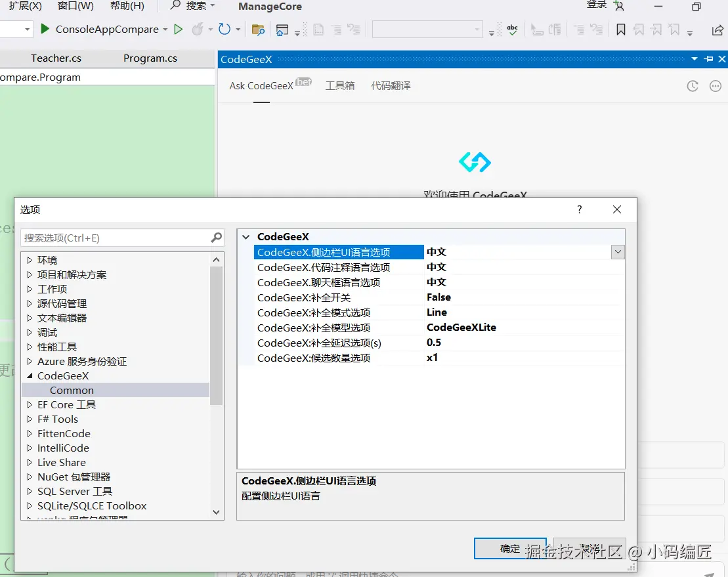728x577 pixels.
Task: Select the Common item under CodeGeeX
Action: coord(72,390)
